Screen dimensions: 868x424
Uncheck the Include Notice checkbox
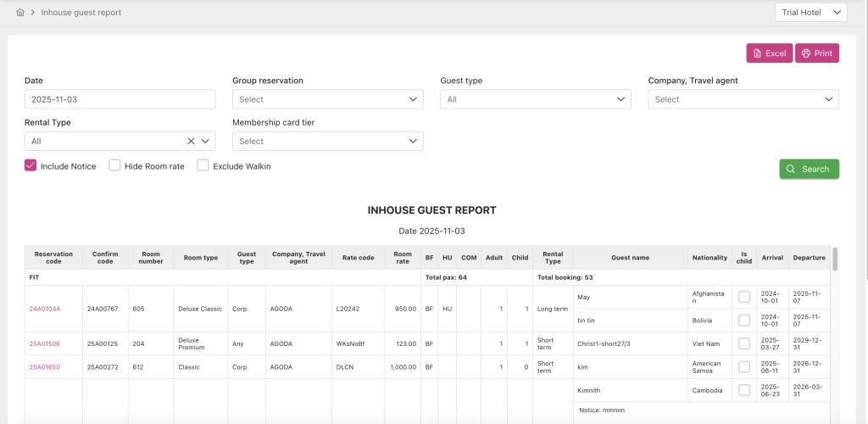click(x=31, y=166)
